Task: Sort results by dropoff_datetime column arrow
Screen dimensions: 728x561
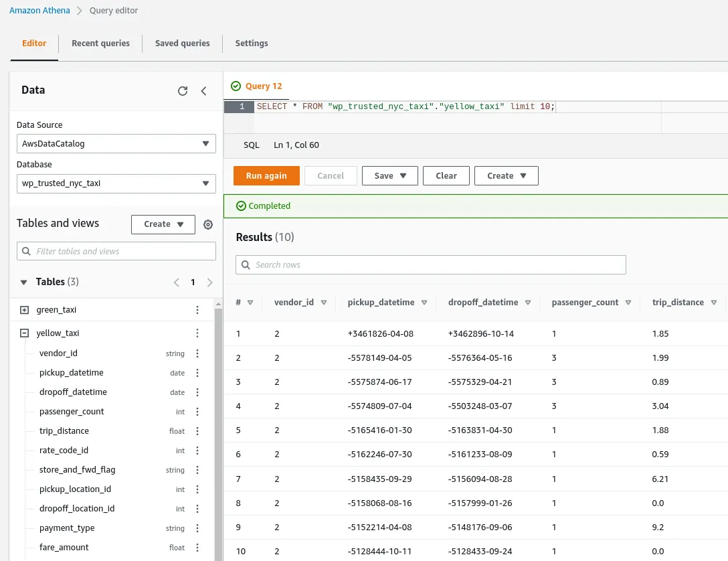Action: [528, 303]
